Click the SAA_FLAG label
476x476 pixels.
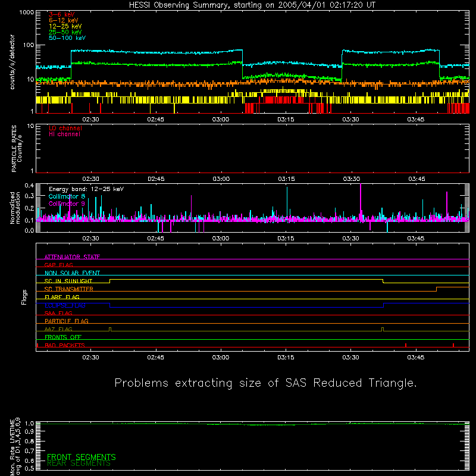(x=58, y=313)
